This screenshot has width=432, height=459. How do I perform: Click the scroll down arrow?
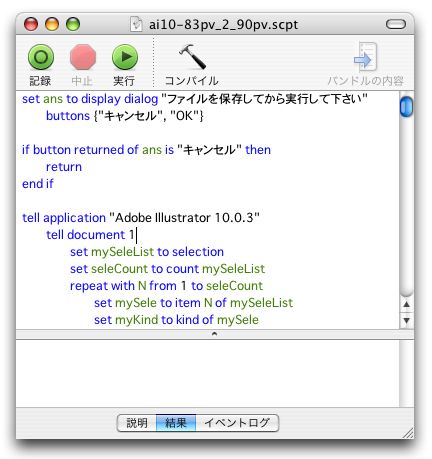click(406, 320)
